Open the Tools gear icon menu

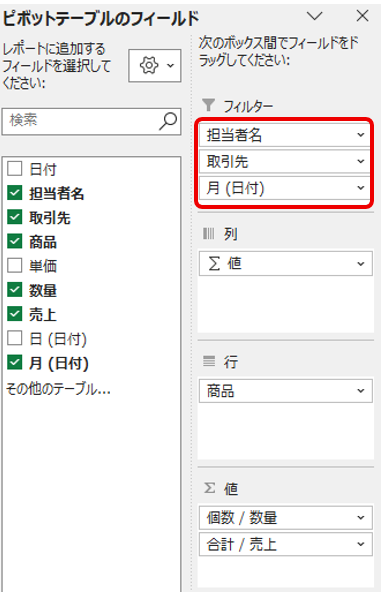tap(154, 65)
